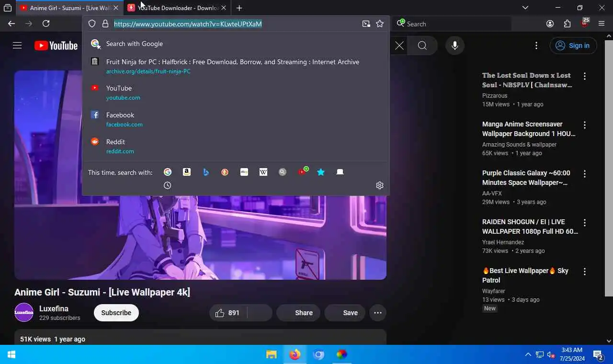Open options menu for Purple Classic Galaxy
Screen dimensions: 613x364
tap(585, 174)
